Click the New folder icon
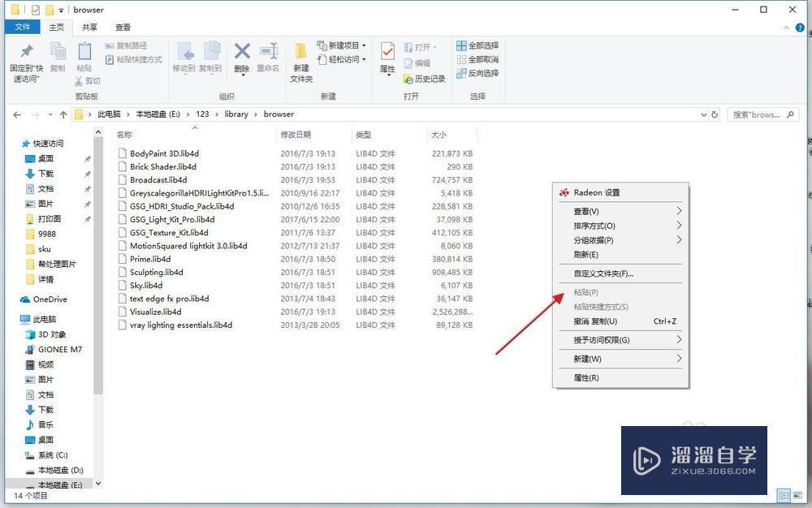The height and width of the screenshot is (508, 812). coord(300,51)
